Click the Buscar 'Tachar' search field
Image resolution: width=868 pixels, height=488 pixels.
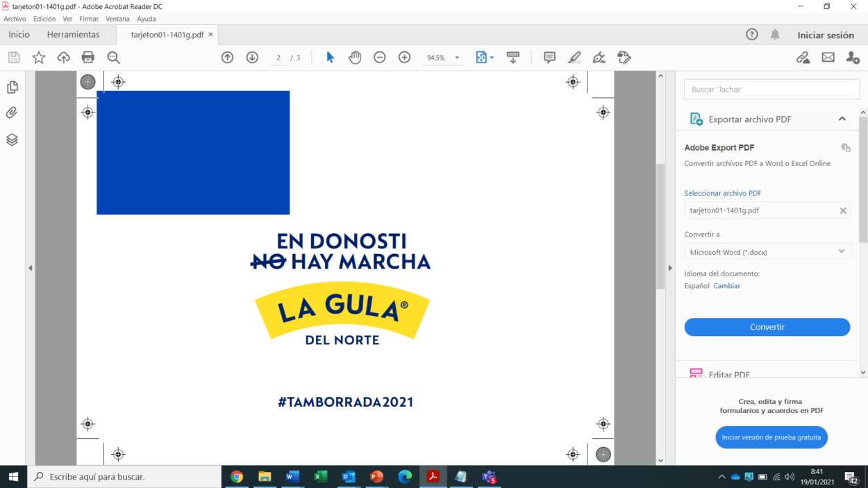[771, 90]
